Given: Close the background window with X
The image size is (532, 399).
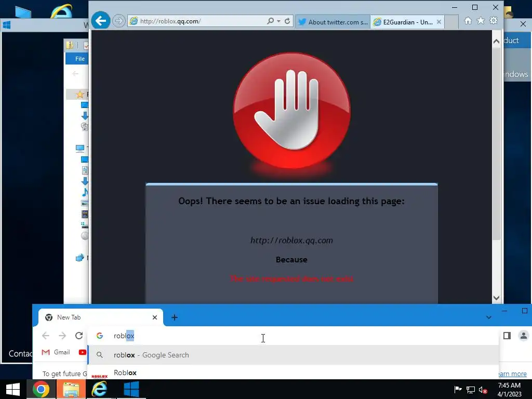Looking at the screenshot, I should tap(523, 24).
